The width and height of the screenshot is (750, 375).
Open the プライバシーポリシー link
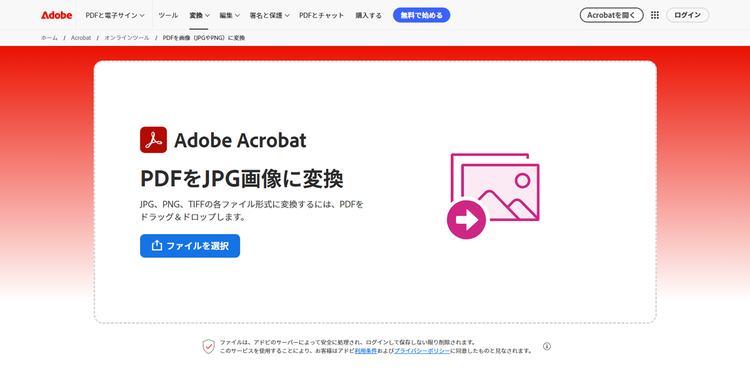422,351
